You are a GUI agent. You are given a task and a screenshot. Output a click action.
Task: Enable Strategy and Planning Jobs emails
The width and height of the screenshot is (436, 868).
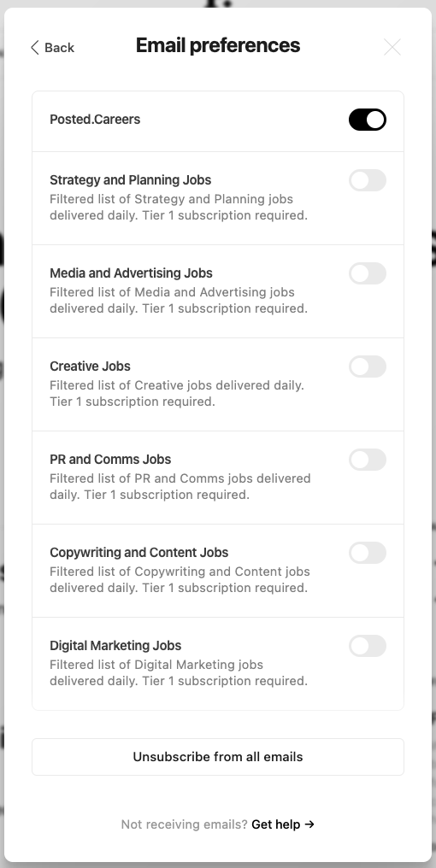tap(368, 180)
